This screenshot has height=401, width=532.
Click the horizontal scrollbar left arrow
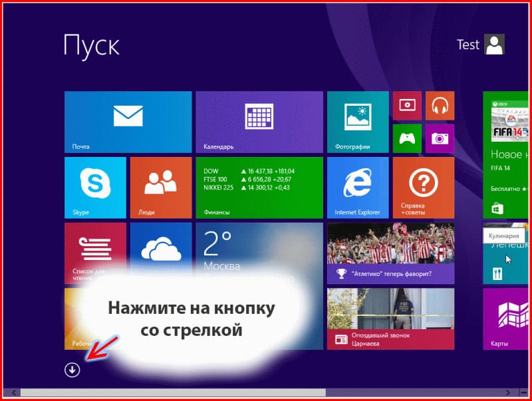[x=14, y=392]
